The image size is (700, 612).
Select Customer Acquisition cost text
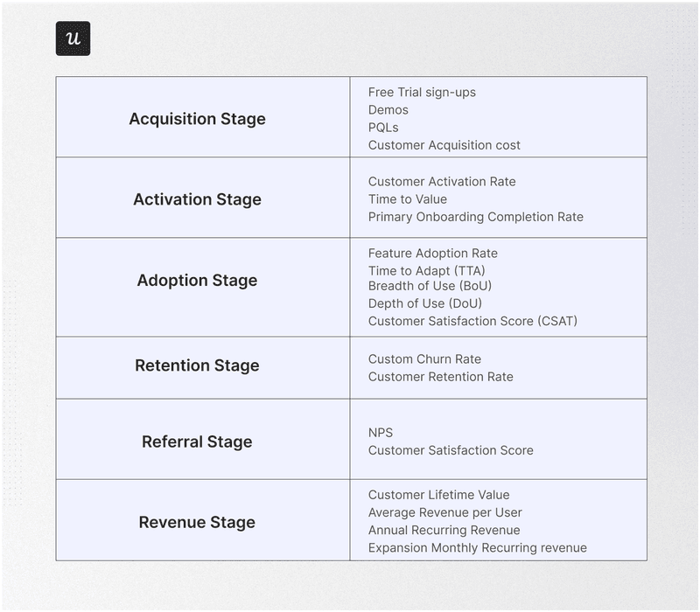[444, 145]
